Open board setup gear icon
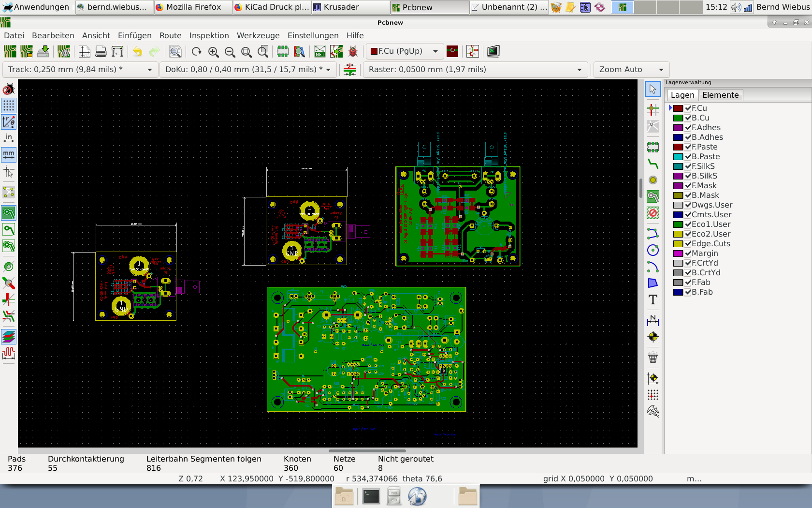The width and height of the screenshot is (812, 508). [x=63, y=51]
